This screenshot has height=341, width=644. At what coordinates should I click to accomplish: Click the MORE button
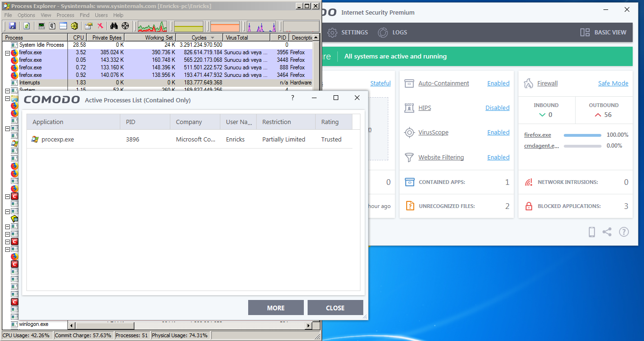point(276,308)
